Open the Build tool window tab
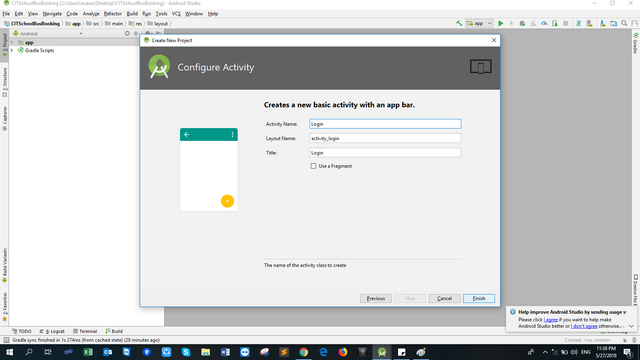Screen dimensions: 640x360 [x=114, y=331]
